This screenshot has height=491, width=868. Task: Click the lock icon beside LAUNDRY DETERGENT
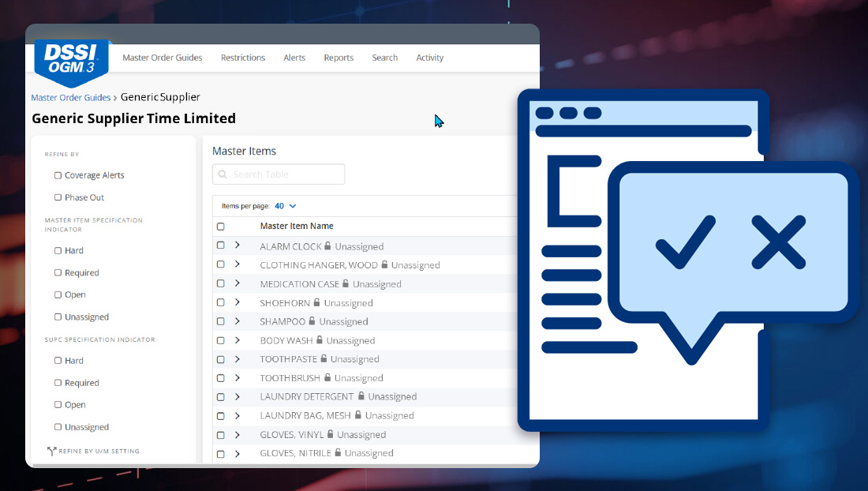pos(361,396)
